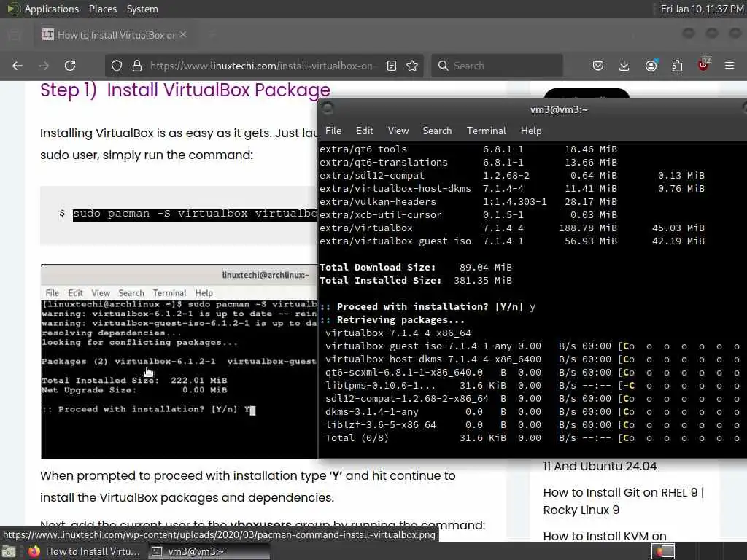Click the dkms-3.1.4-1-any download row

coord(533,412)
